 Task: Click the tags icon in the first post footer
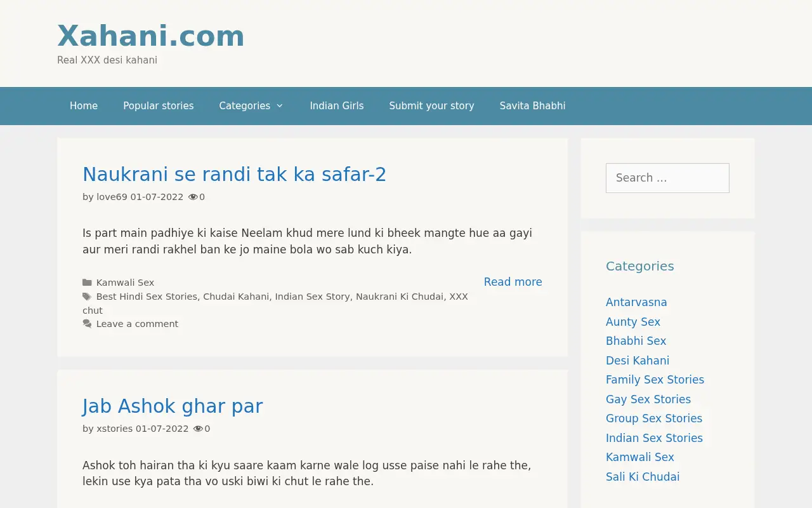[x=87, y=297]
